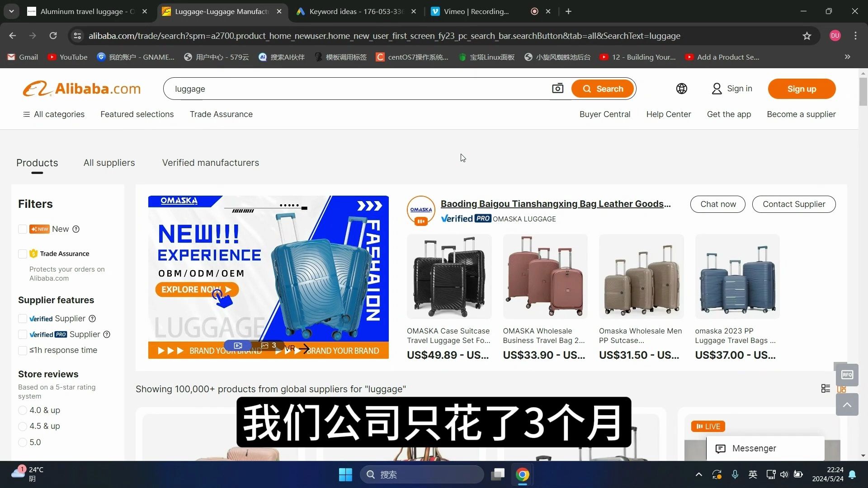
Task: Enable the 1h response time filter
Action: (x=22, y=350)
